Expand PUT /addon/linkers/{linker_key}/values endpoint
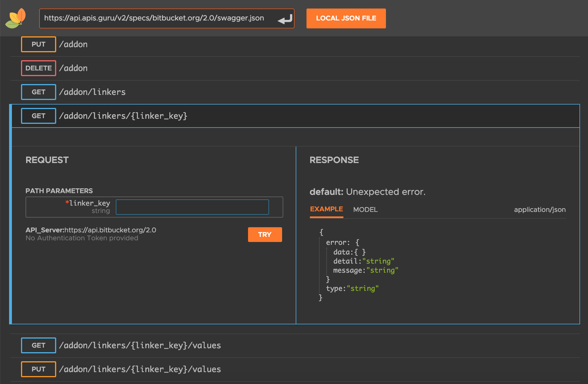The height and width of the screenshot is (384, 588). coord(140,369)
